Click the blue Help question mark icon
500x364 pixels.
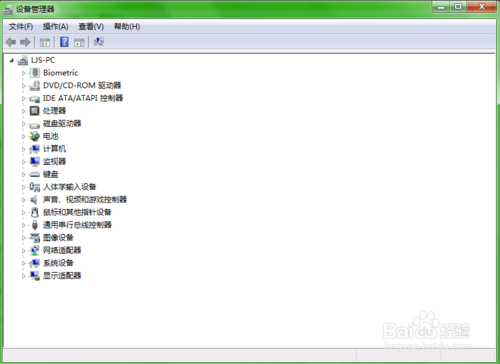[x=64, y=42]
